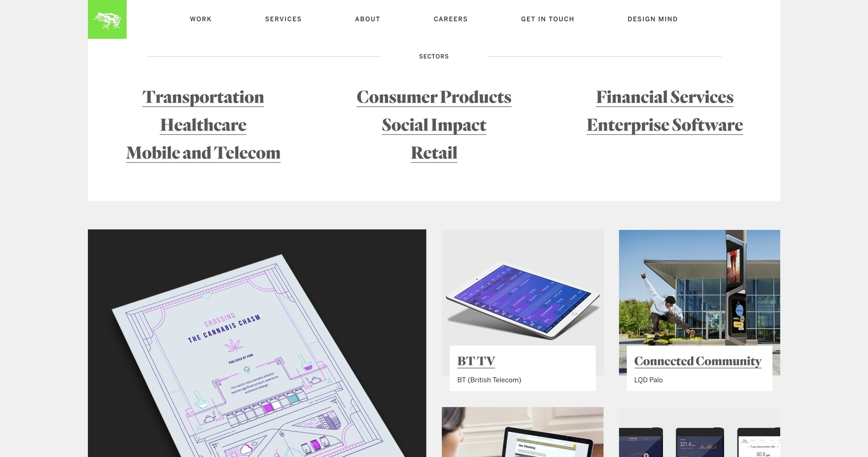Click the ABOUT navigation link
This screenshot has height=457, width=868.
click(x=367, y=18)
